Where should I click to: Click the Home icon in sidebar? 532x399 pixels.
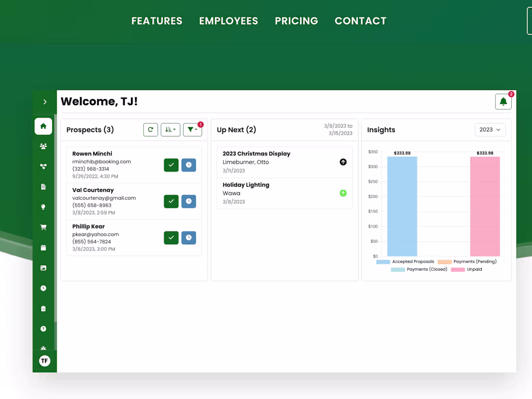point(43,126)
